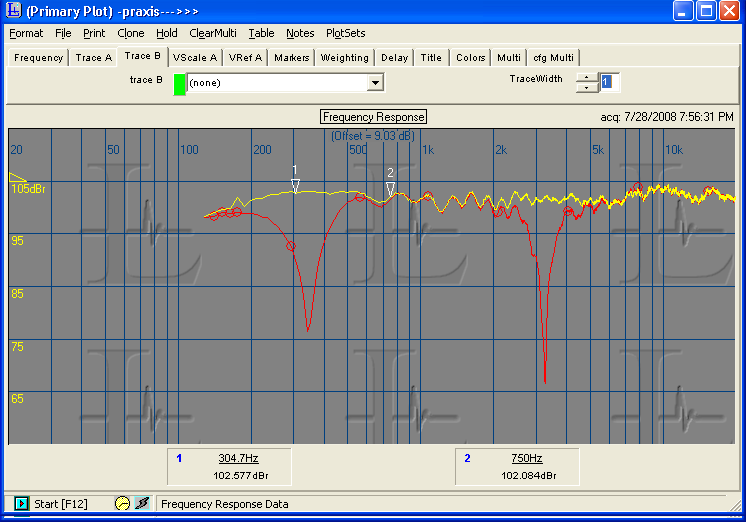This screenshot has width=746, height=522.
Task: Click the 304.7Hz marker 1 frequency readout
Action: click(x=239, y=458)
